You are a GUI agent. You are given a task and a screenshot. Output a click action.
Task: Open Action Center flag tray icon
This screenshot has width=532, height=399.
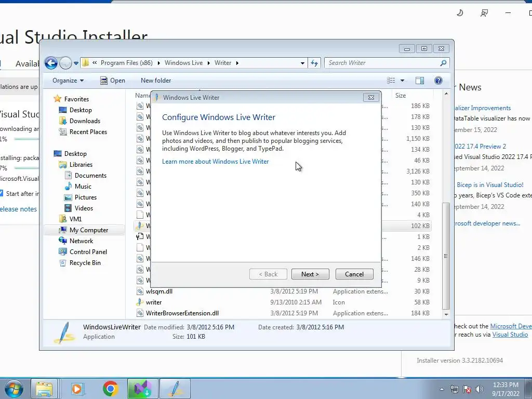[467, 389]
